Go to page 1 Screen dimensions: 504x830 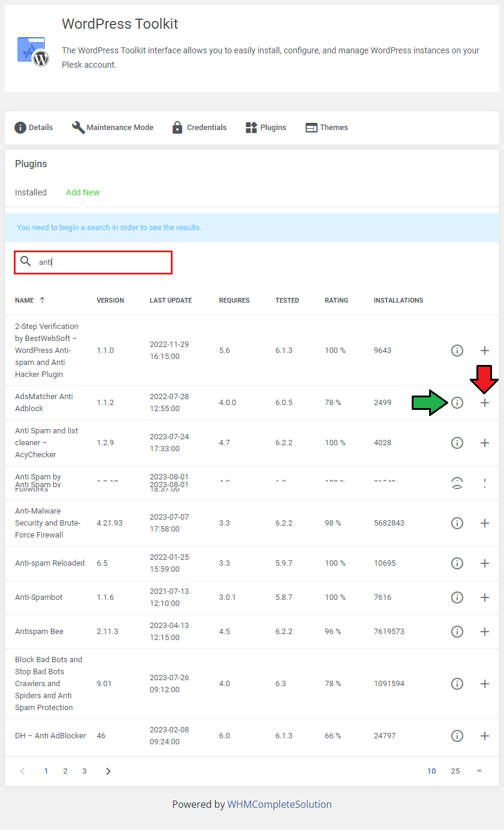point(46,771)
